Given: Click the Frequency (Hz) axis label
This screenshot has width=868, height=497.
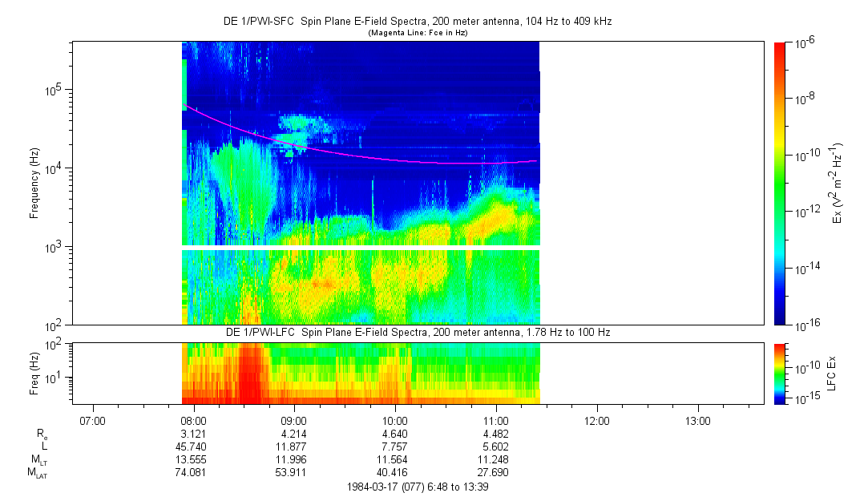Looking at the screenshot, I should point(34,184).
